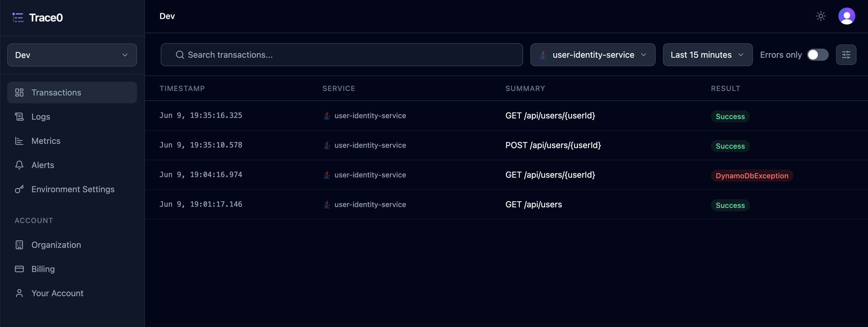Click the Dev page title in header
Screen dimensions: 868x327
(x=167, y=16)
